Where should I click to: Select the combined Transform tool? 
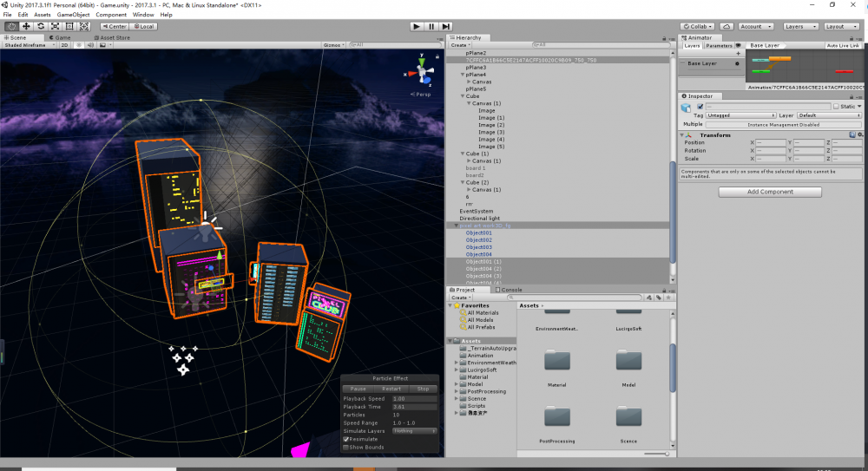[x=84, y=26]
